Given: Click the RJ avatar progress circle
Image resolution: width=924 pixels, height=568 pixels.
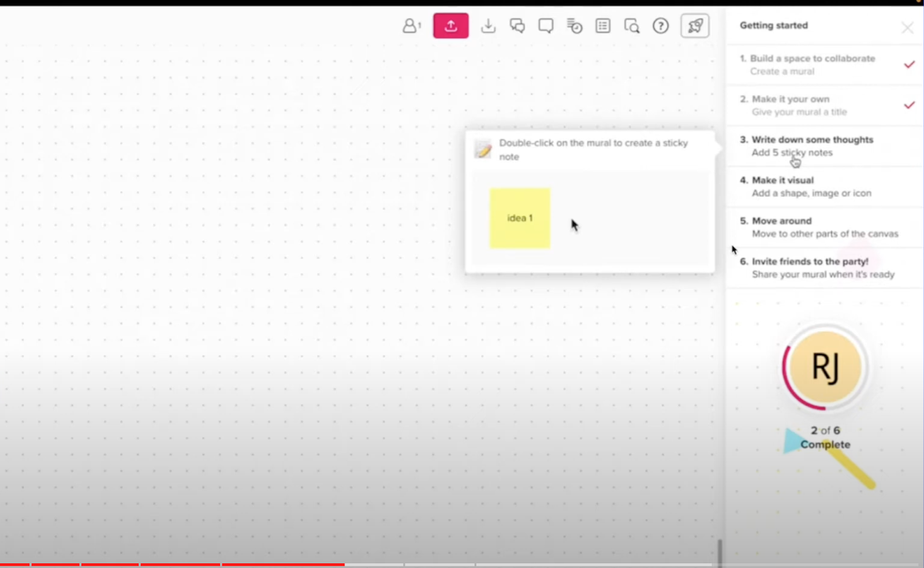Looking at the screenshot, I should [x=825, y=367].
